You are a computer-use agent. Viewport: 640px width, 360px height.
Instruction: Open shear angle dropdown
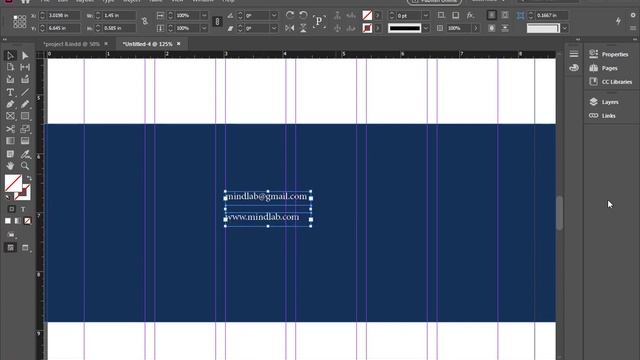[x=274, y=28]
